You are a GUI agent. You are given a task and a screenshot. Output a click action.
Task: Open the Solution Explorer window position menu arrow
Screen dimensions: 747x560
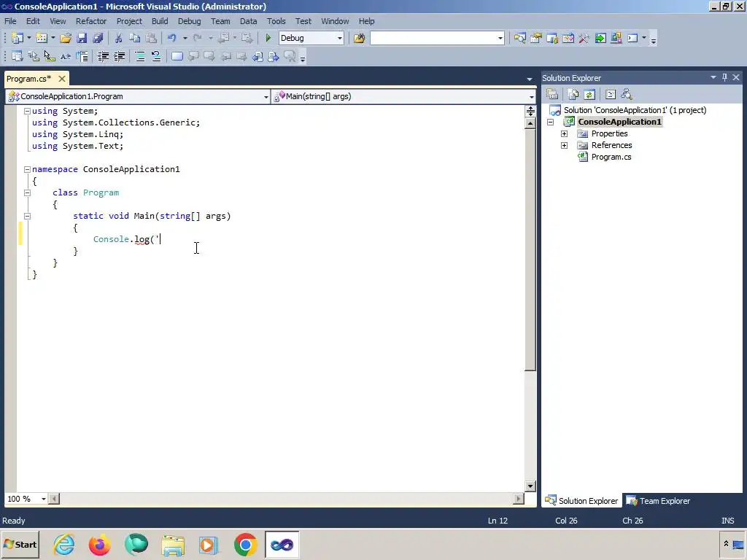713,77
